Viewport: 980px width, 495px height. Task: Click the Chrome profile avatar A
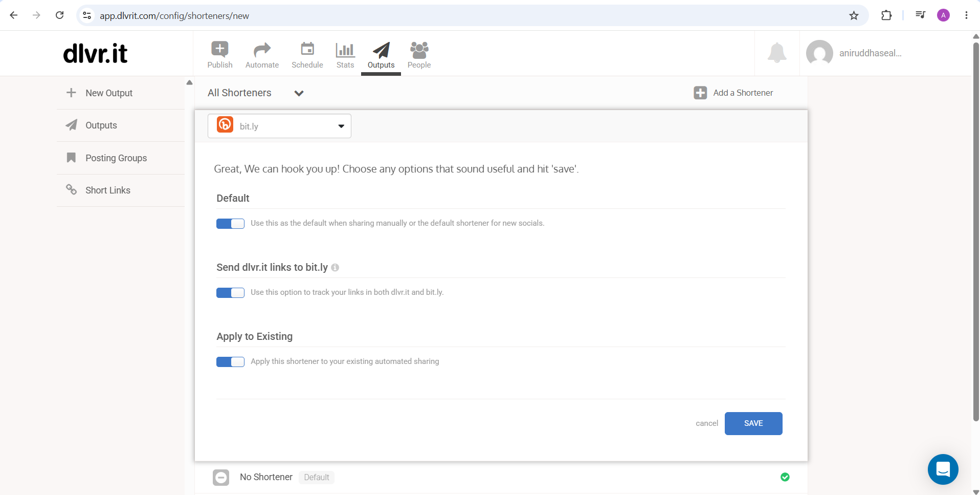943,15
